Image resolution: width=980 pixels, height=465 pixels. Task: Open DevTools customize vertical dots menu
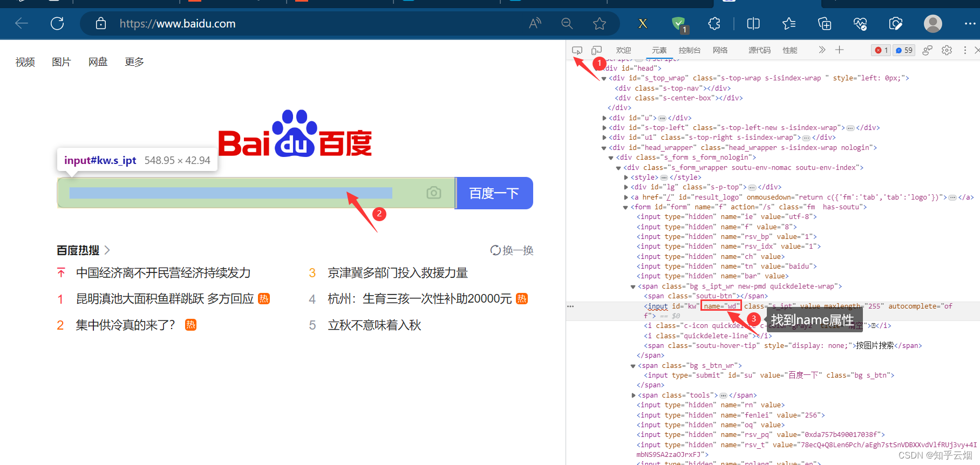point(965,50)
